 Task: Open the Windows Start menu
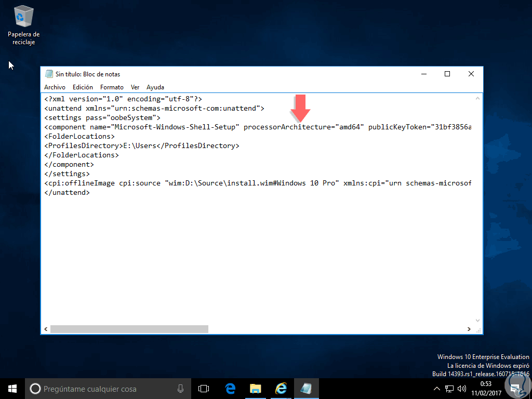[12, 389]
